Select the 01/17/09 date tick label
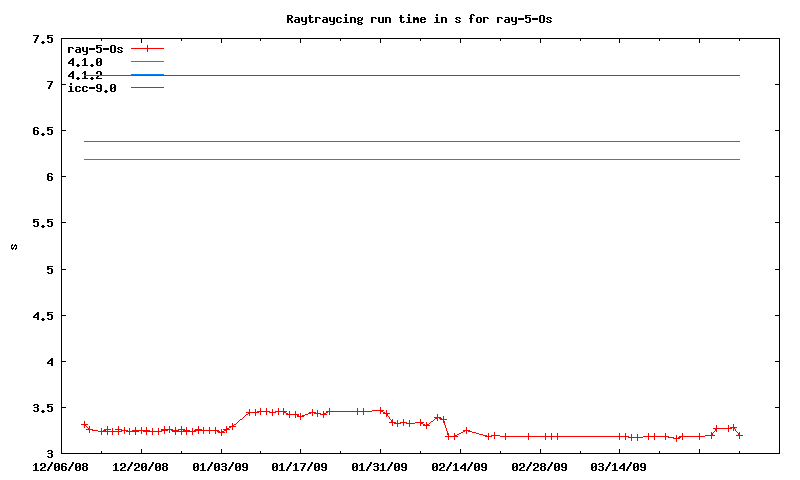Viewport: 800px width, 480px height. point(300,466)
